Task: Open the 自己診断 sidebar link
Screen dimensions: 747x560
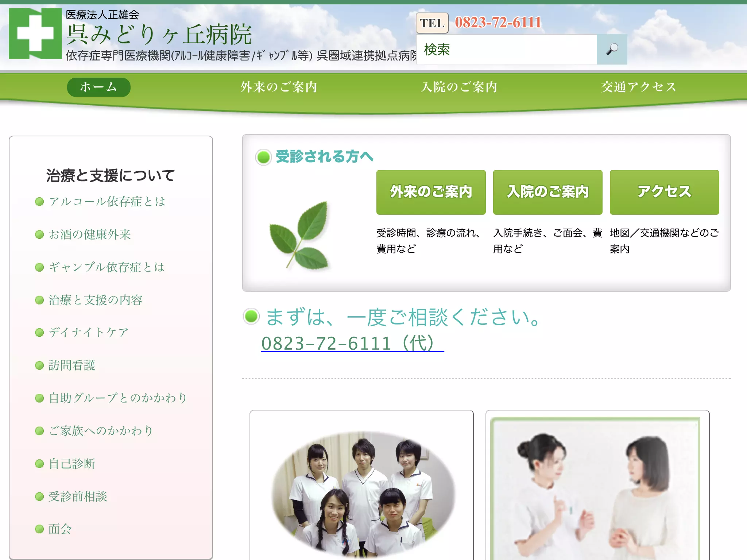Action: [x=72, y=463]
